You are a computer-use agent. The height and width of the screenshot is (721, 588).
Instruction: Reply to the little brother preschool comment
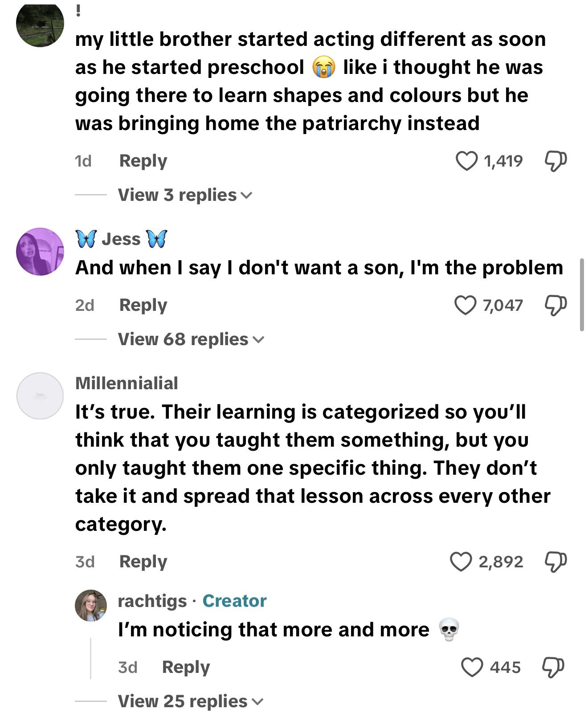point(143,161)
